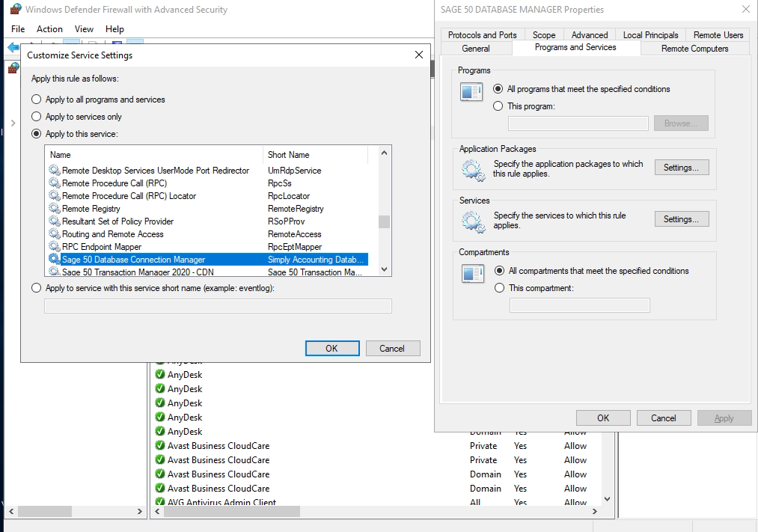Click the 'UmRdpService' short name cell
The image size is (758, 532).
point(294,170)
